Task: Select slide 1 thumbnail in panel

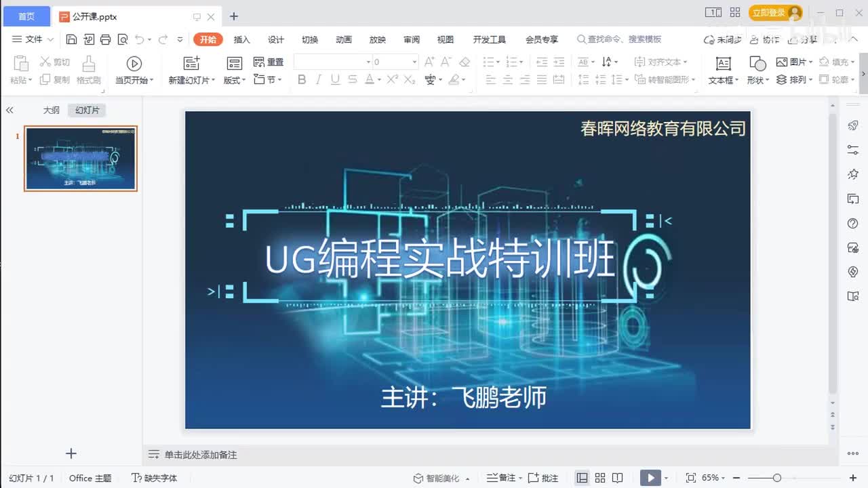Action: (81, 158)
